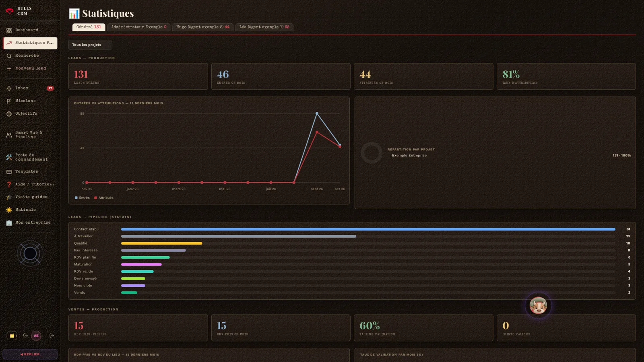Viewport: 644px width, 362px height.
Task: Click the circular radar widget in sidebar
Action: click(x=30, y=253)
